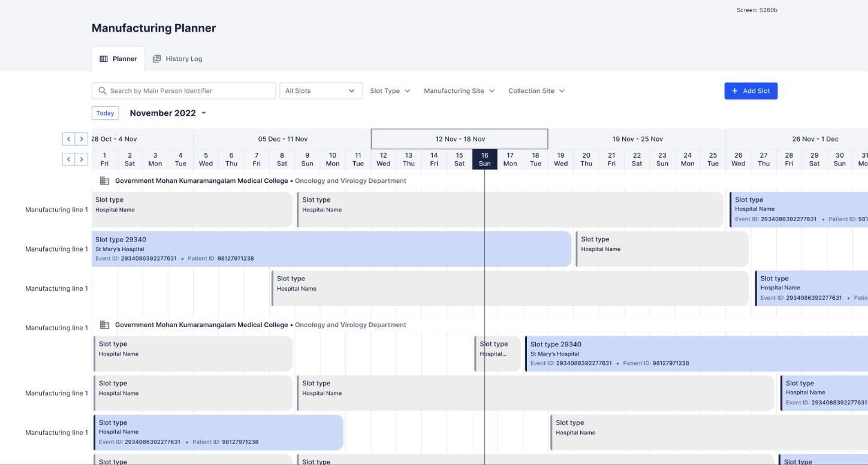Click the Today button
868x465 pixels.
[x=105, y=113]
